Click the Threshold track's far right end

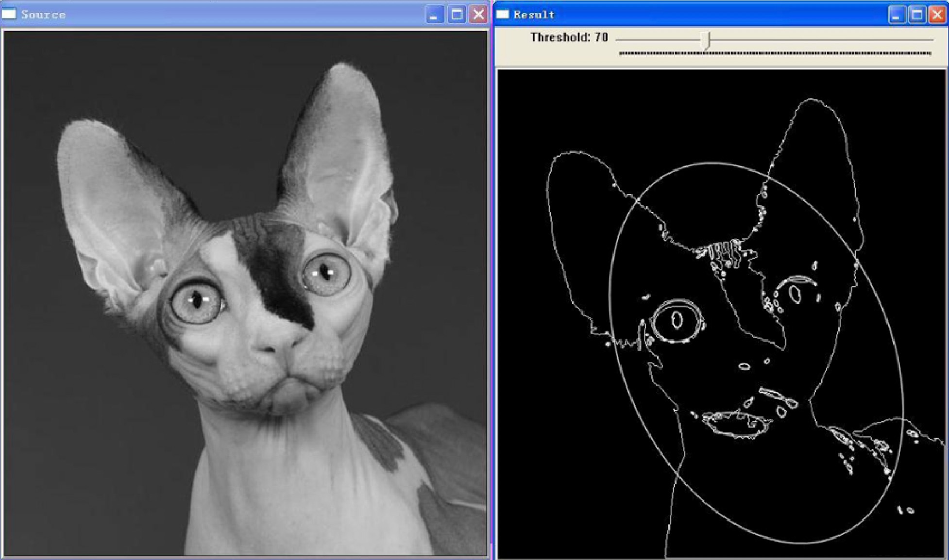coord(930,39)
